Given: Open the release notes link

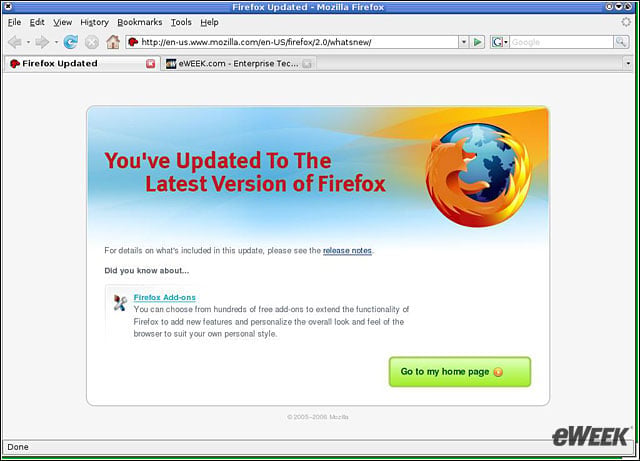Looking at the screenshot, I should tap(347, 250).
